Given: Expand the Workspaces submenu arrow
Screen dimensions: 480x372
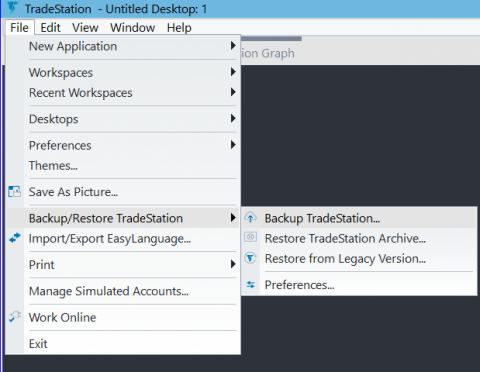Looking at the screenshot, I should pos(233,72).
